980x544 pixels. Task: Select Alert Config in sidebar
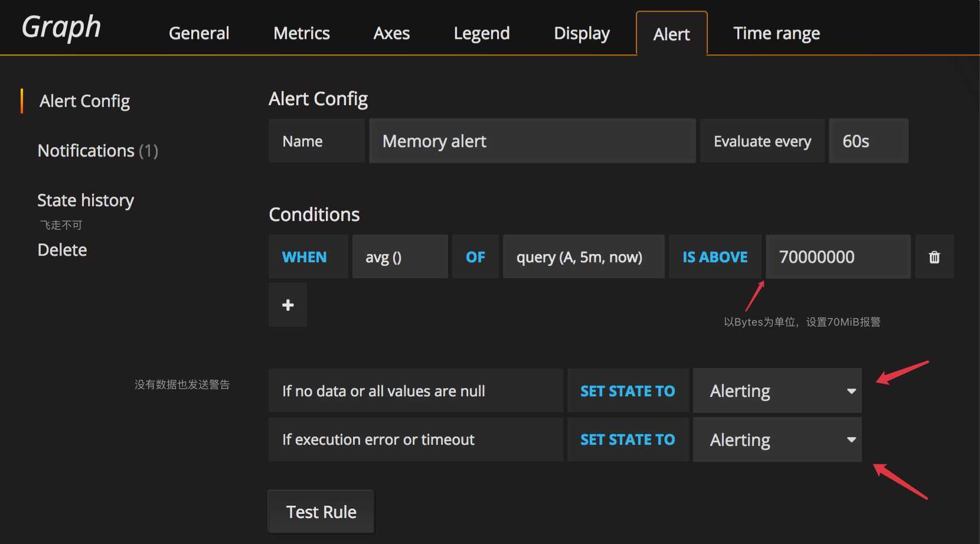click(84, 101)
